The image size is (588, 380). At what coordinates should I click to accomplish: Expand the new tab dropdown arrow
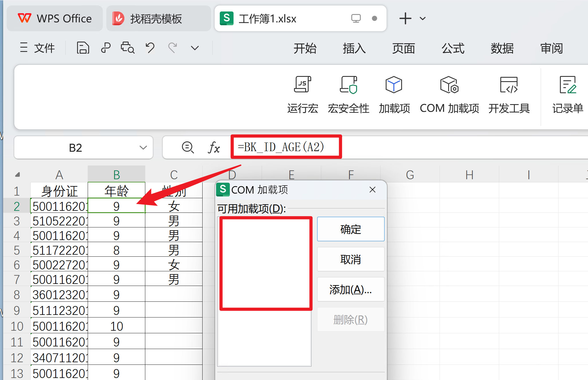click(423, 19)
